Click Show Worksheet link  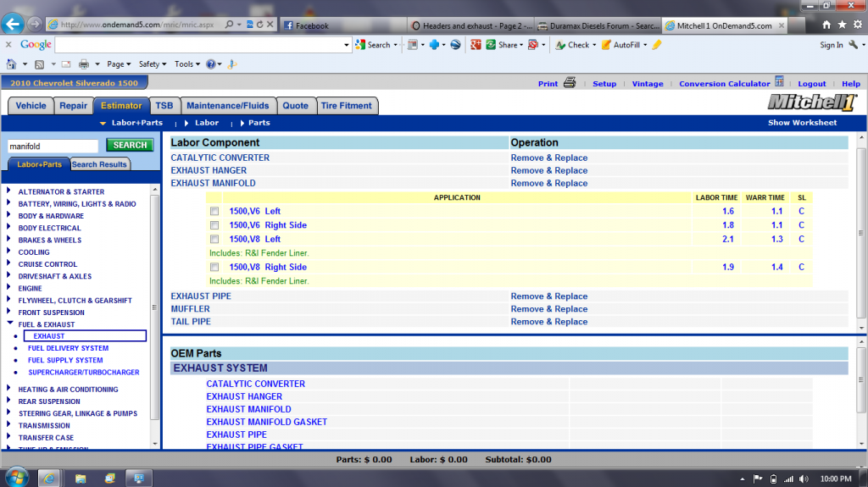click(x=802, y=123)
